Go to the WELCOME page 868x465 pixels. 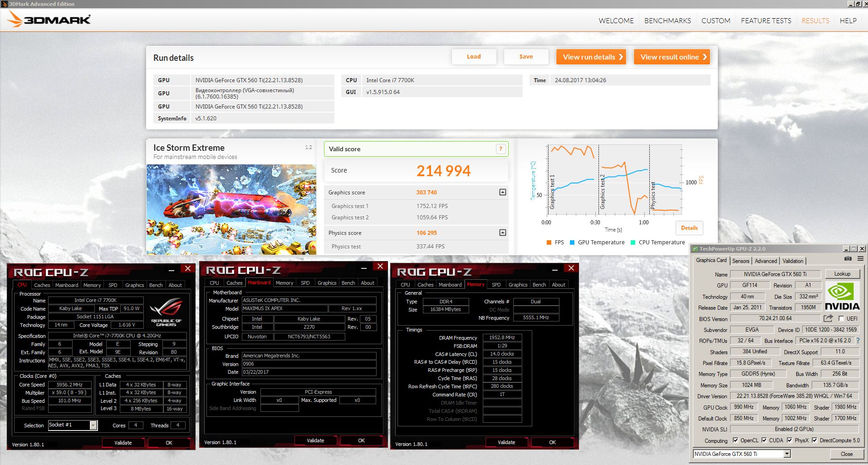click(616, 20)
